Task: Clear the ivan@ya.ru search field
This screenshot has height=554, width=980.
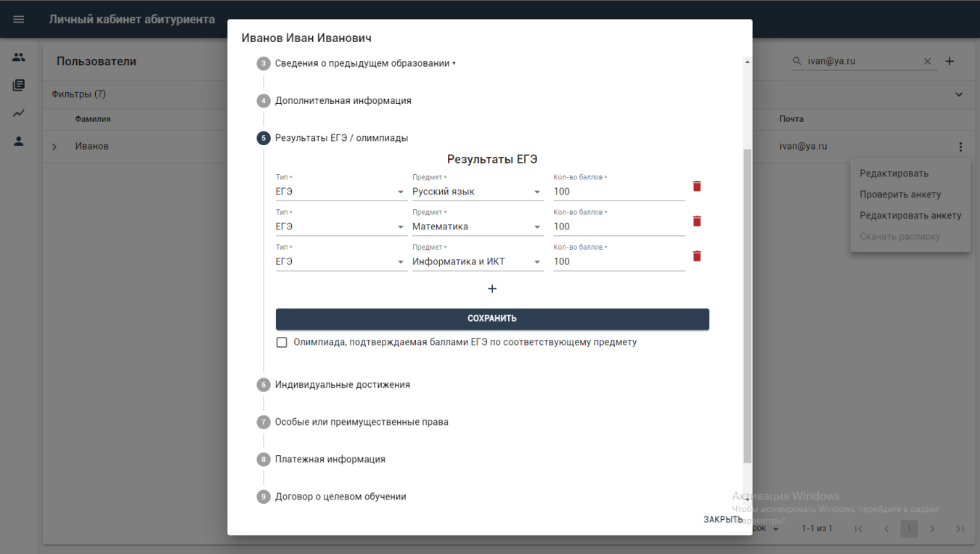Action: 927,62
